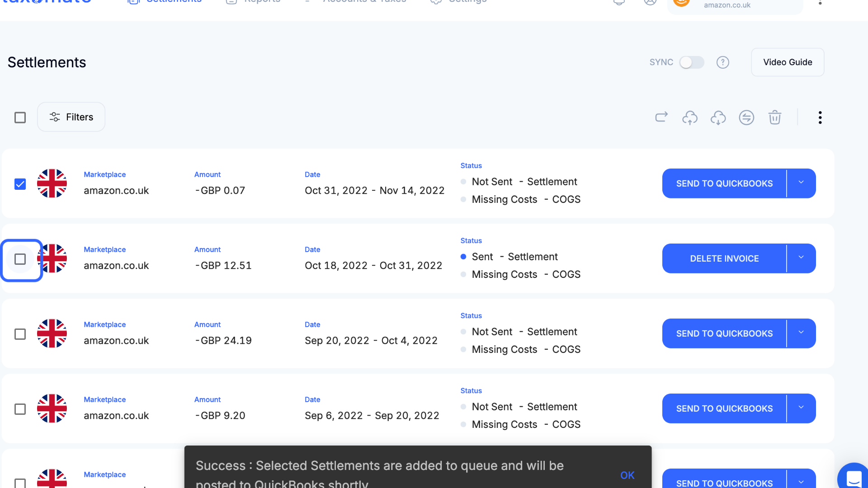This screenshot has height=488, width=868.
Task: Send Sep 20 - Oct 4 settlement to QuickBooks
Action: 724,333
